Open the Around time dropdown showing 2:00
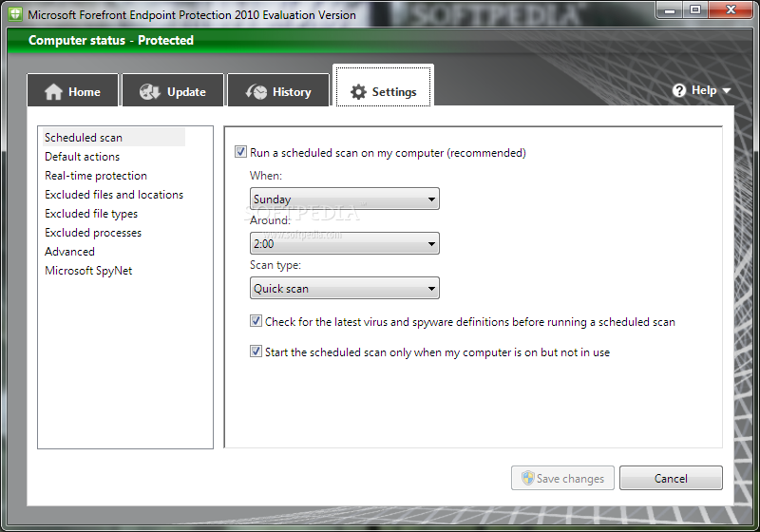The height and width of the screenshot is (532, 760). coord(345,243)
